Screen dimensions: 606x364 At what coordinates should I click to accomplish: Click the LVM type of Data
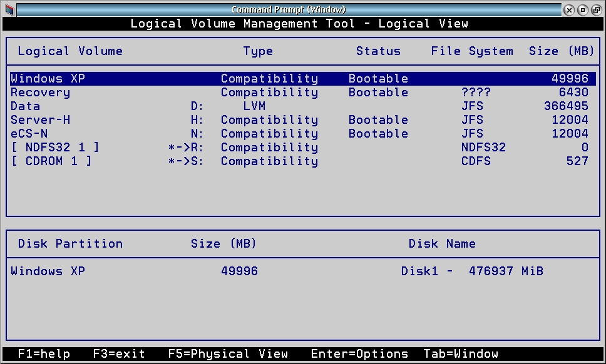(x=255, y=106)
